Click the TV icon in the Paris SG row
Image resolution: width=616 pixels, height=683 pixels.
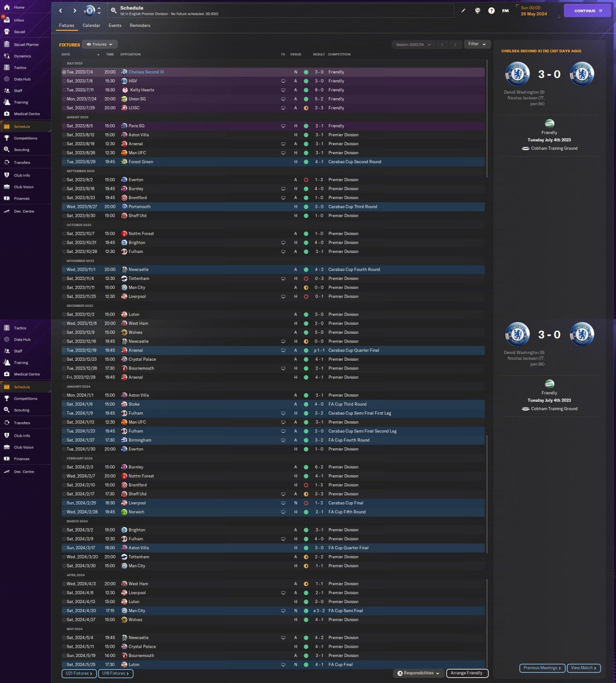(283, 126)
